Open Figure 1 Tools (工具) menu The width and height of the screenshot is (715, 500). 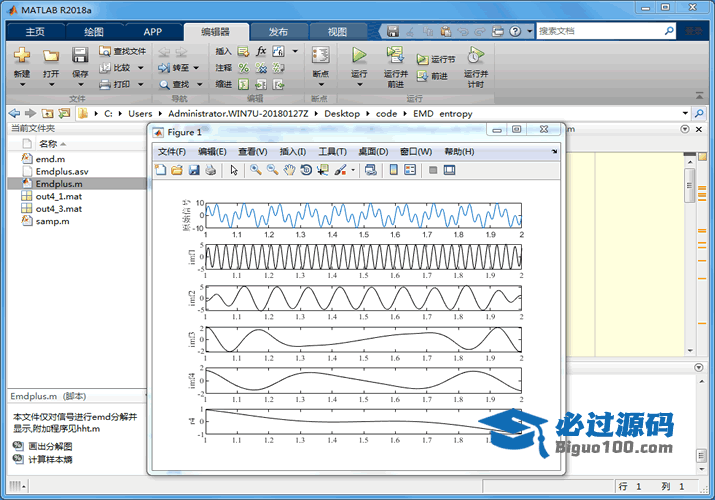pos(332,152)
